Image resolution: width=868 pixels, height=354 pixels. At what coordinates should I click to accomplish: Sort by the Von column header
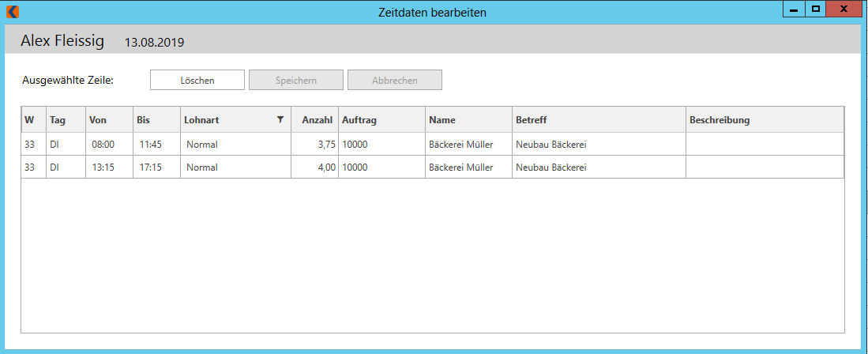(109, 119)
